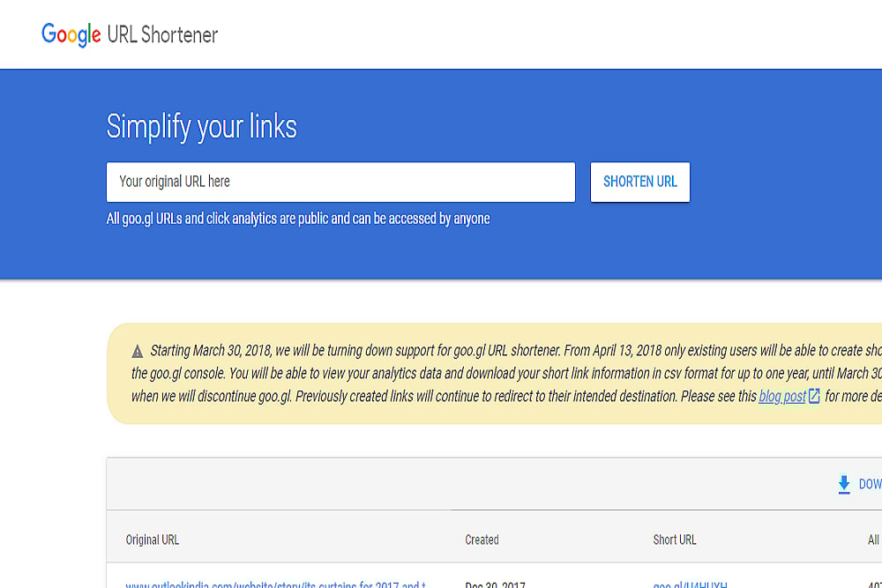This screenshot has width=882, height=588.
Task: Click the Google logo in the header
Action: [71, 34]
